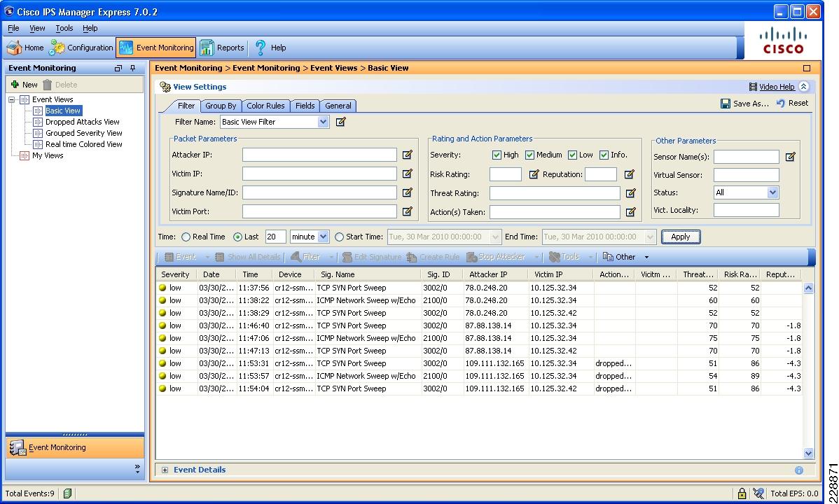Viewport: 839px width, 504px height.
Task: Open the Other toolbar menu
Action: (625, 257)
